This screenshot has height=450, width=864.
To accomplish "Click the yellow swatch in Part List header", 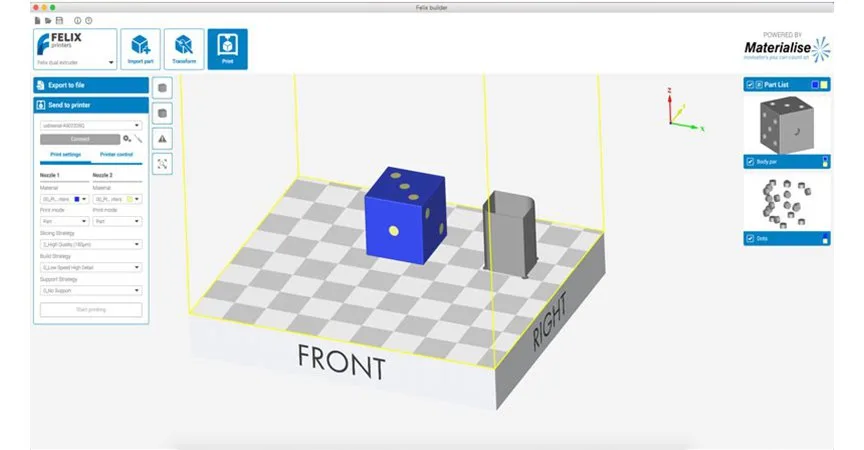I will pos(824,85).
